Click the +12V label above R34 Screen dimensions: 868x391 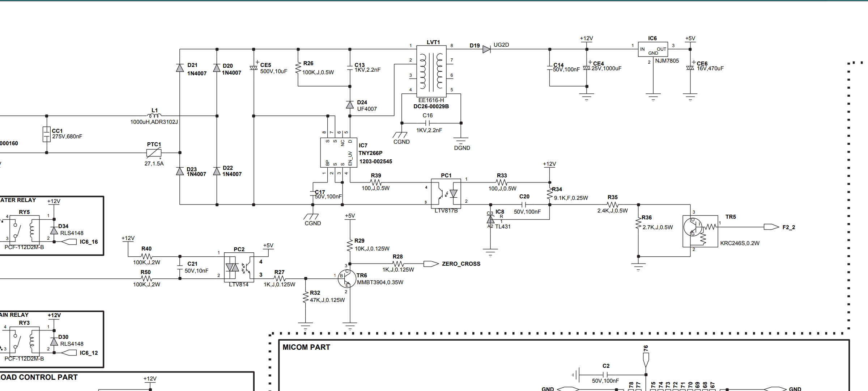tap(549, 164)
